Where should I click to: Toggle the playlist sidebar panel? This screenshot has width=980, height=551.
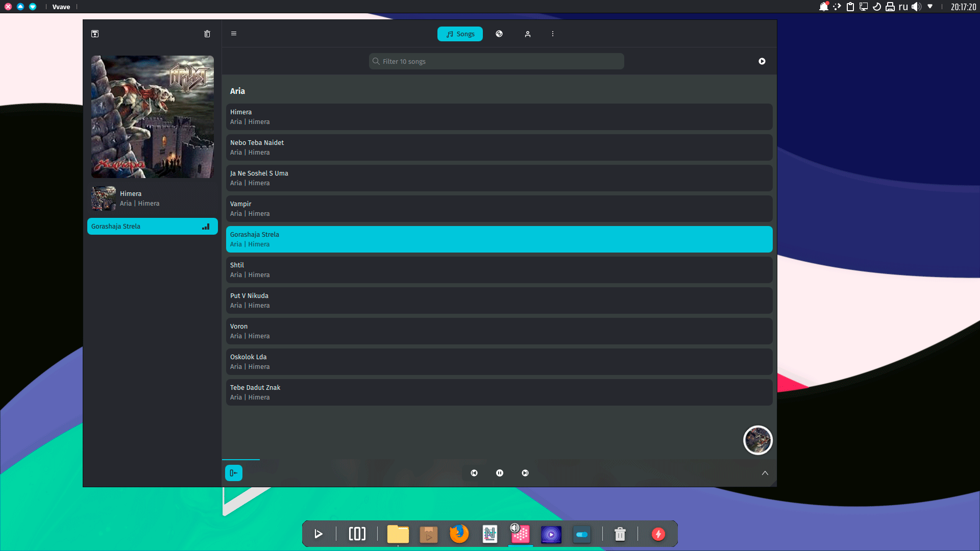pos(234,473)
